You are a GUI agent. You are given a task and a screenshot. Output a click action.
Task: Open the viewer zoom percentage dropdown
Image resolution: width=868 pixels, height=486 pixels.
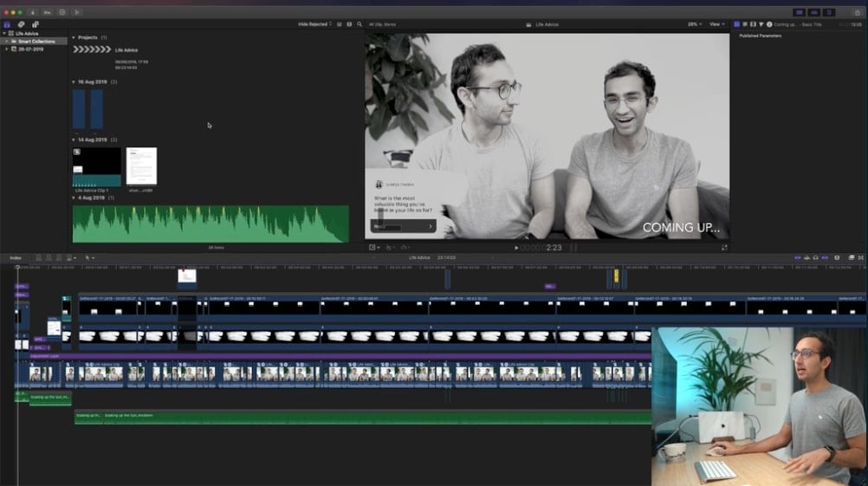[x=695, y=24]
